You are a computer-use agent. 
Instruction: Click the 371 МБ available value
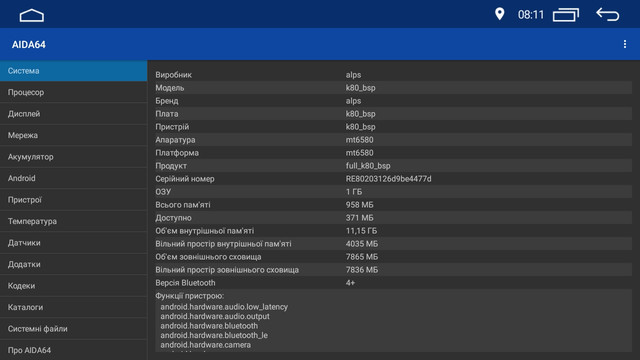pyautogui.click(x=359, y=218)
